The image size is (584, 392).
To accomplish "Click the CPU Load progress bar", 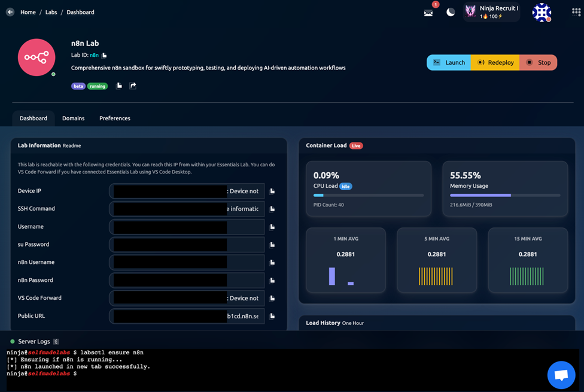I will pos(369,195).
